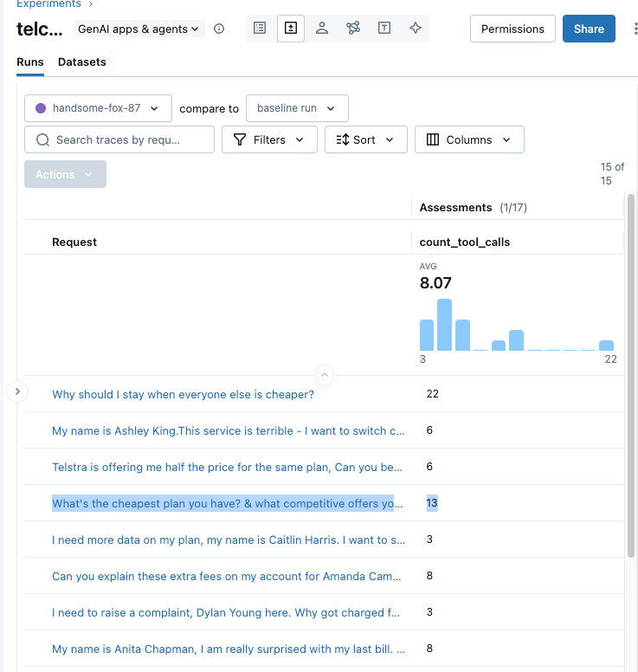638x672 pixels.
Task: Select the highlighted evaluation view icon
Action: (291, 29)
